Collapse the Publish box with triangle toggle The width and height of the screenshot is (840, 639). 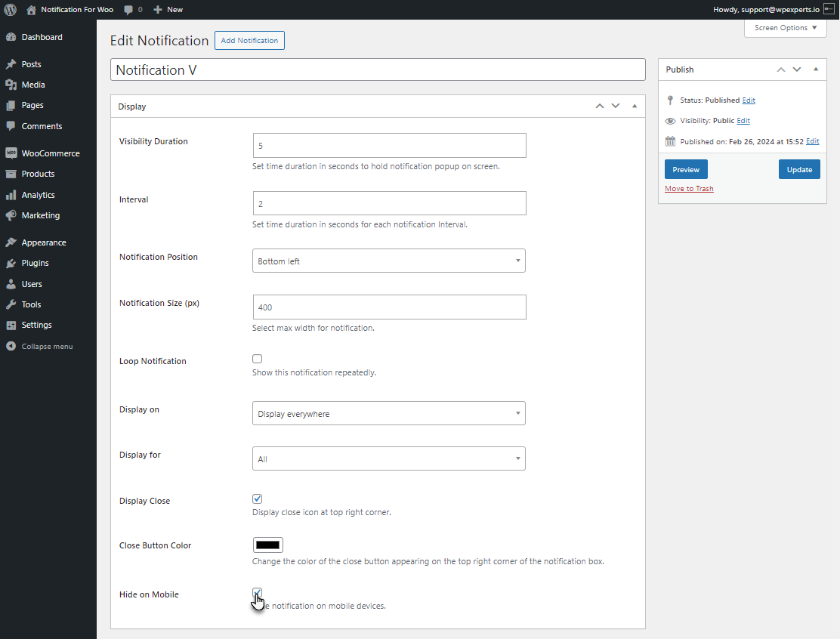(x=816, y=69)
